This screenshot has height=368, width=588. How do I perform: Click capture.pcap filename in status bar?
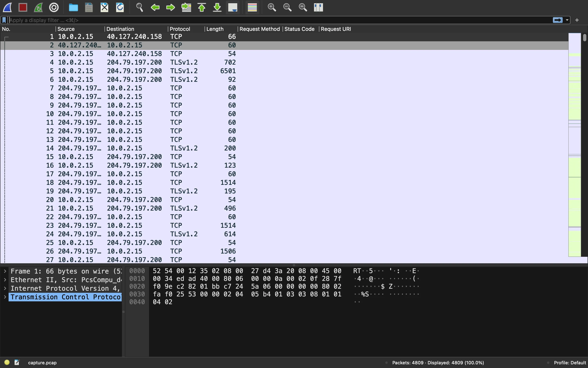pos(42,363)
